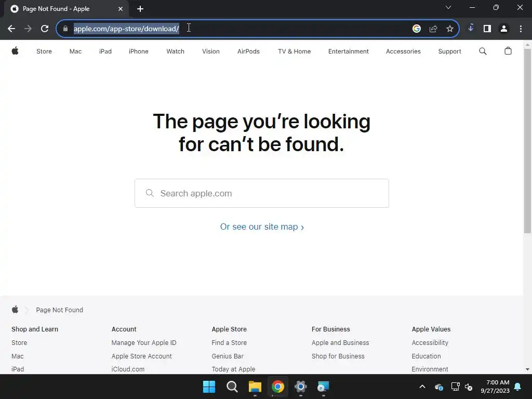This screenshot has width=532, height=399.
Task: Click Chrome icon on taskbar
Action: [278, 387]
